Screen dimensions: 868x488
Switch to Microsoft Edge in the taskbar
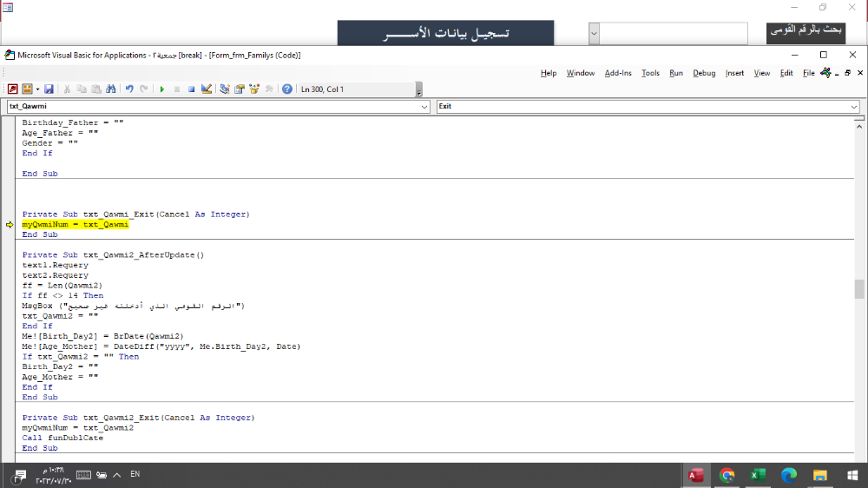coord(789,475)
